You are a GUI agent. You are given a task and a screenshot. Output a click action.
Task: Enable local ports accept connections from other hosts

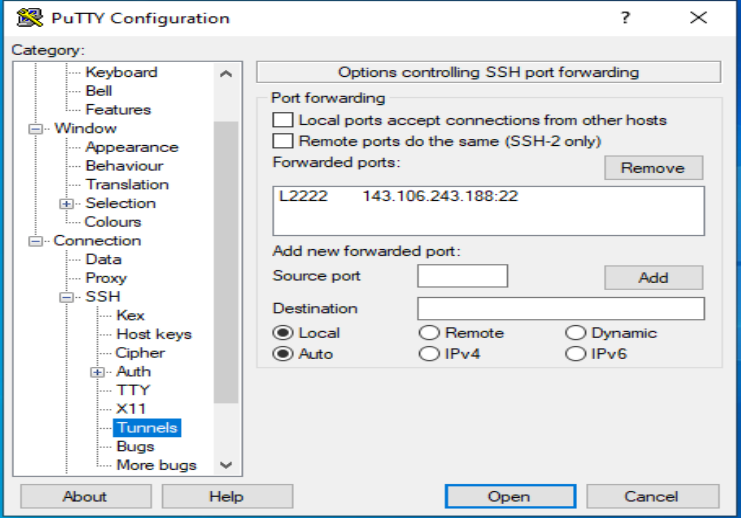tap(283, 120)
